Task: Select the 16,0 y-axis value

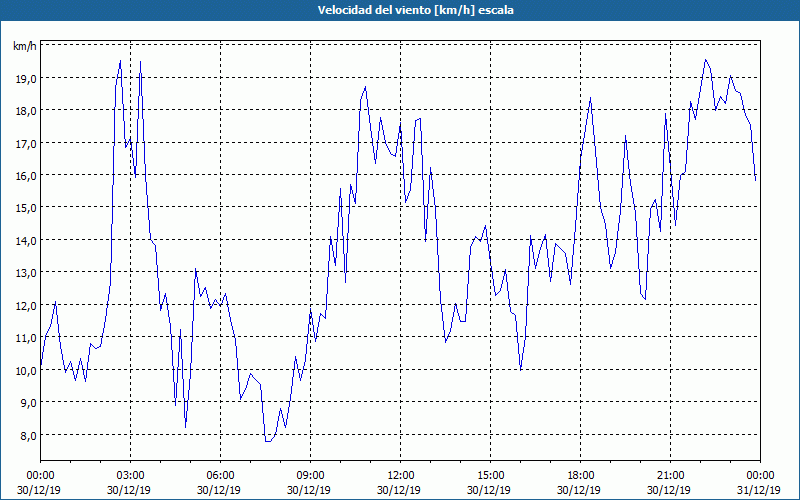Action: pos(26,176)
